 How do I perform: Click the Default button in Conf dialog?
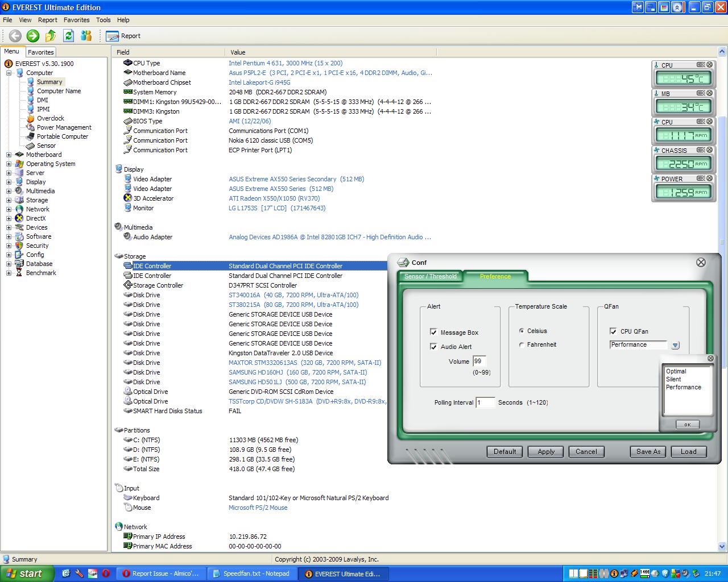[504, 452]
